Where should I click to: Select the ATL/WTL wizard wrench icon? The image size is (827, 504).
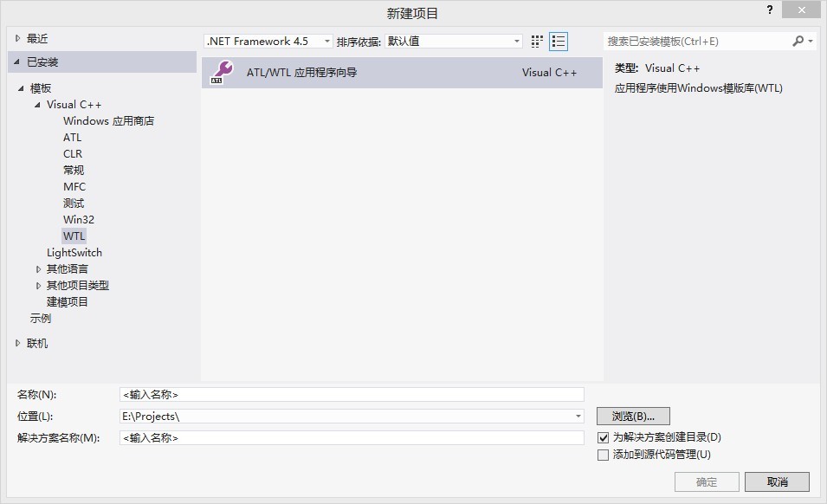(x=222, y=72)
